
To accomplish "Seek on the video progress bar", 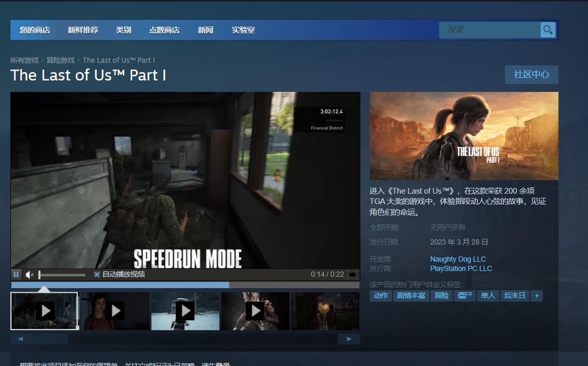I will pos(185,285).
